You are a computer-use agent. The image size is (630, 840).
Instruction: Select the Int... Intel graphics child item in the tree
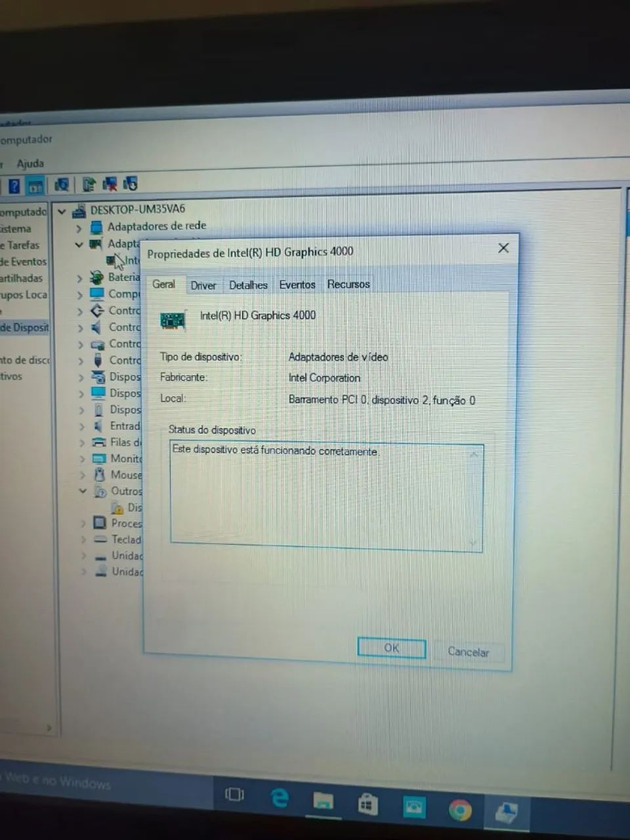tap(132, 261)
